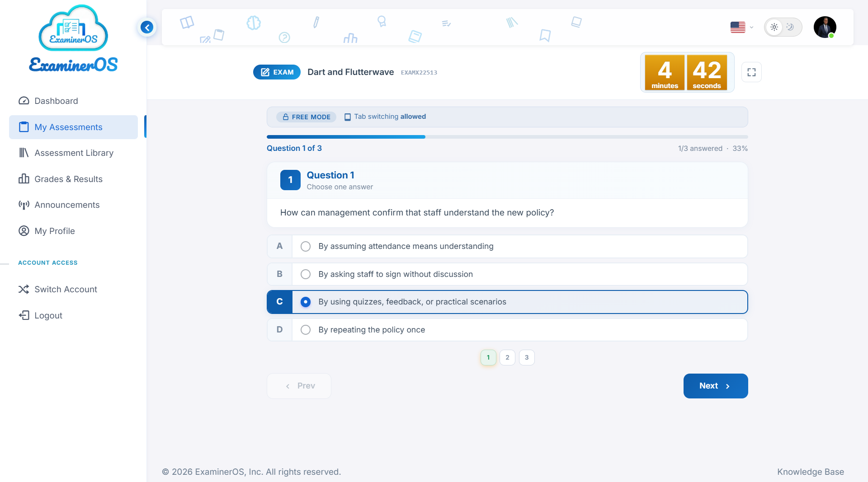The width and height of the screenshot is (868, 482).
Task: Click the Assessment Library books icon
Action: point(24,153)
